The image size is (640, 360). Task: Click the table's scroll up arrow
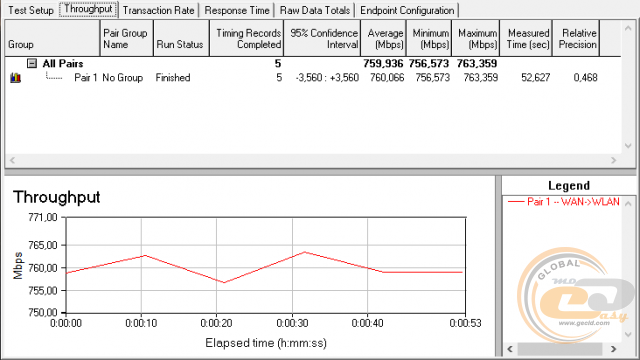point(628,28)
